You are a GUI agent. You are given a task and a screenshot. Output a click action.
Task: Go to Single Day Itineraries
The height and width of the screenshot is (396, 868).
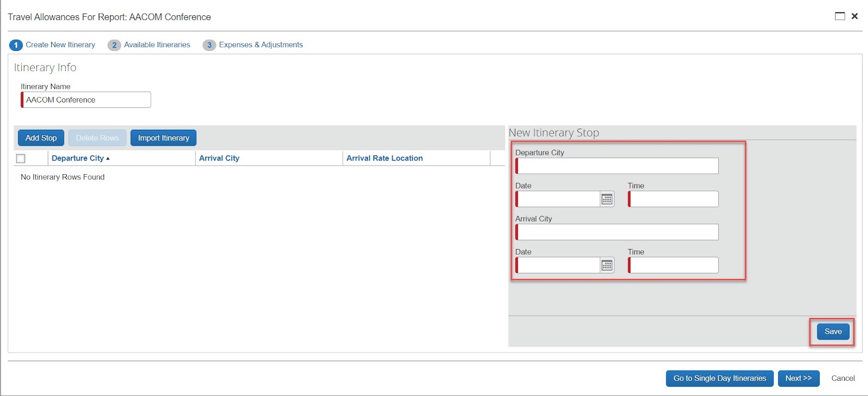719,378
